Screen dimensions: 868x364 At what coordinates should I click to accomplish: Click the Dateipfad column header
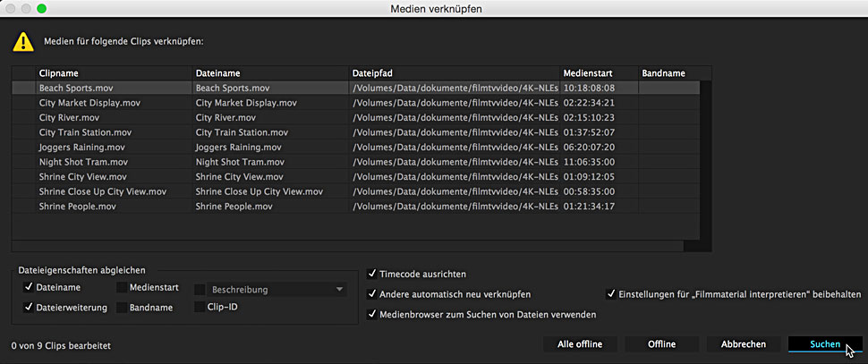point(454,72)
